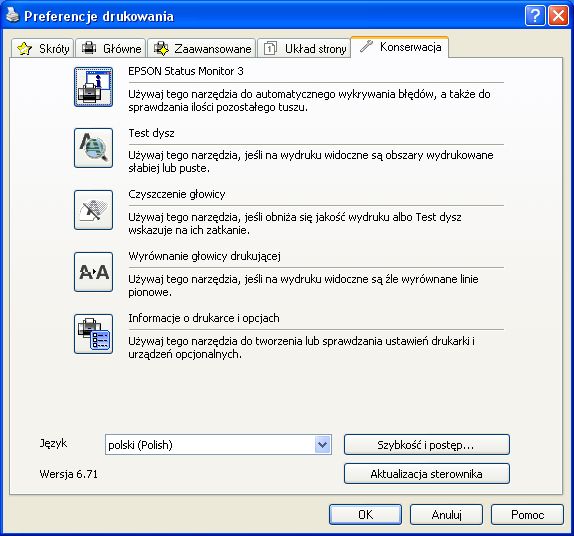Image resolution: width=574 pixels, height=536 pixels.
Task: Open the Skróty tab
Action: pos(42,48)
